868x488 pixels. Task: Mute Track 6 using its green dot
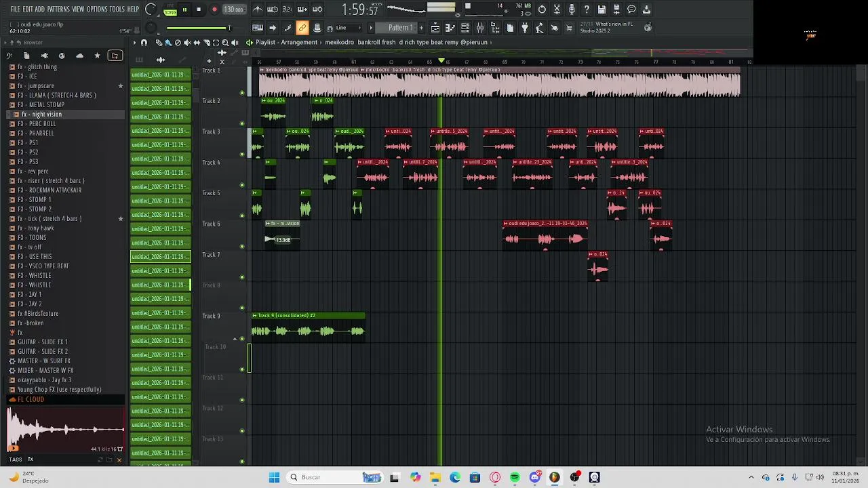pos(242,246)
